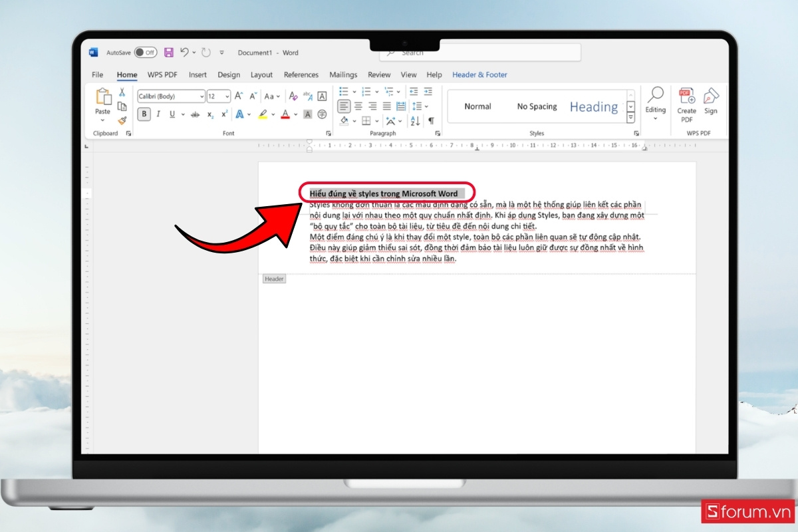Open the Change Case Aa dropdown
The width and height of the screenshot is (798, 532).
(271, 96)
